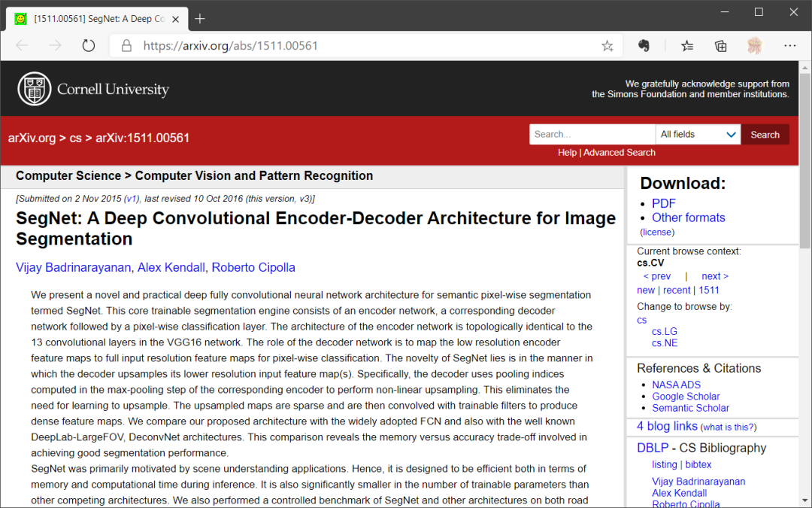This screenshot has width=812, height=508.
Task: Browse by cs.LG link
Action: click(x=665, y=331)
